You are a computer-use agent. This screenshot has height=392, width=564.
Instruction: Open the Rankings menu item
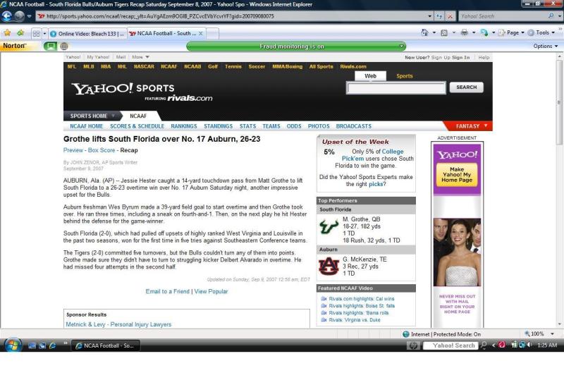(184, 126)
